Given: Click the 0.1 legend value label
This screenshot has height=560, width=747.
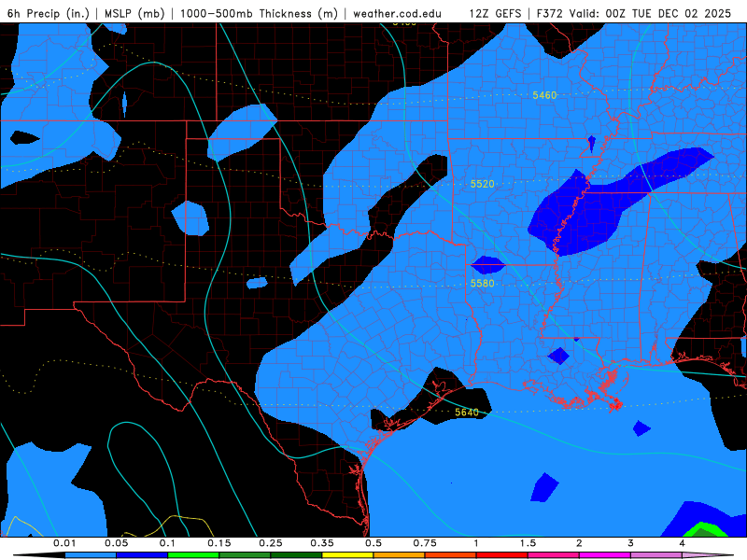Looking at the screenshot, I should tap(167, 543).
